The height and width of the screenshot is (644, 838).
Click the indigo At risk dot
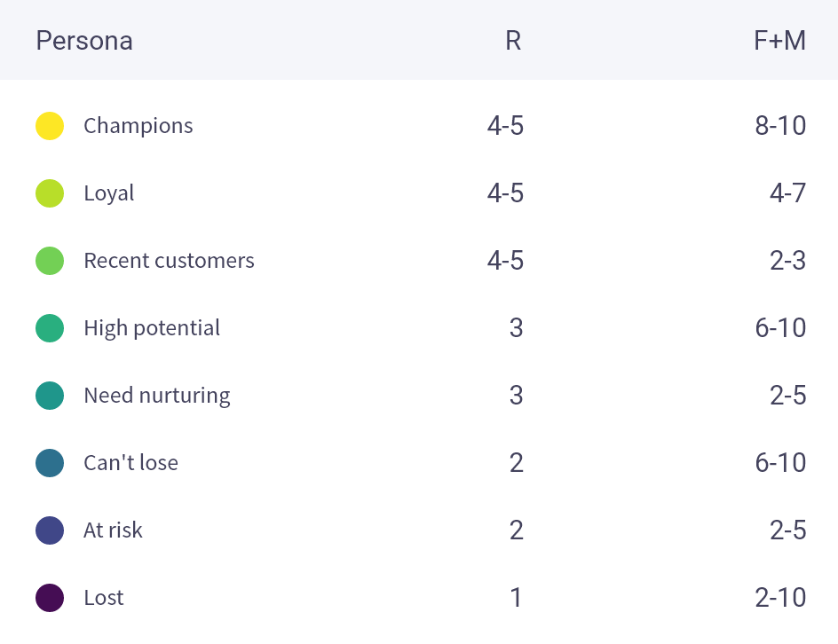coord(50,530)
